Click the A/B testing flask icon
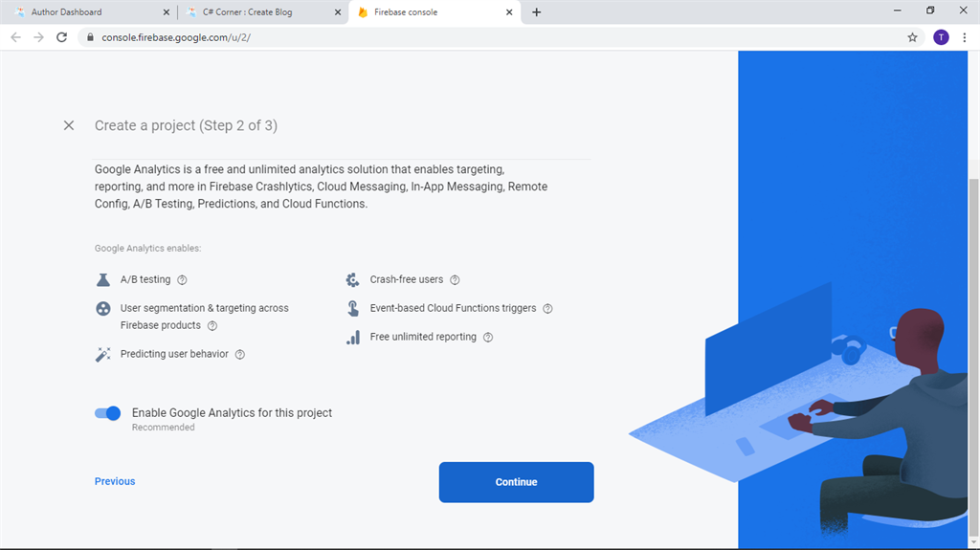Image resolution: width=980 pixels, height=550 pixels. tap(103, 279)
